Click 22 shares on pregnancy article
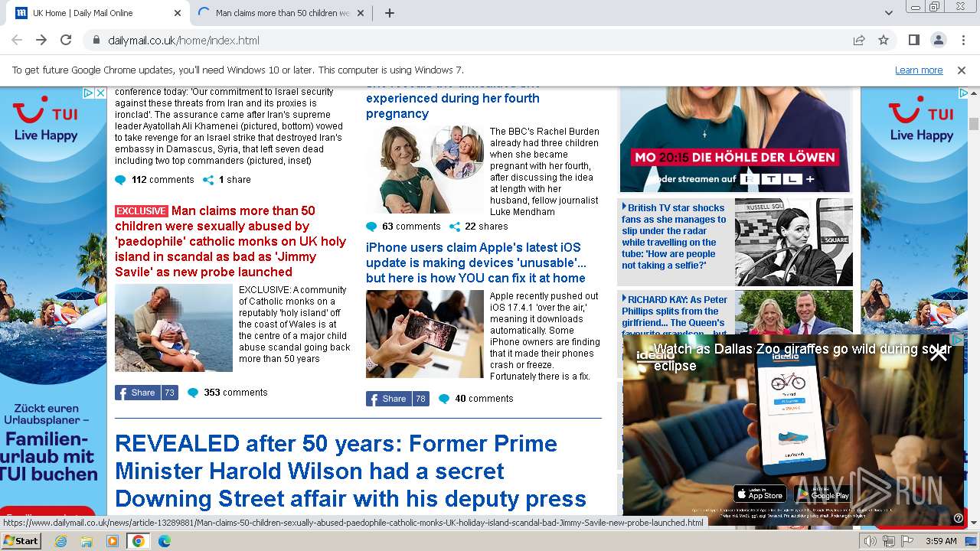This screenshot has height=551, width=980. click(479, 227)
